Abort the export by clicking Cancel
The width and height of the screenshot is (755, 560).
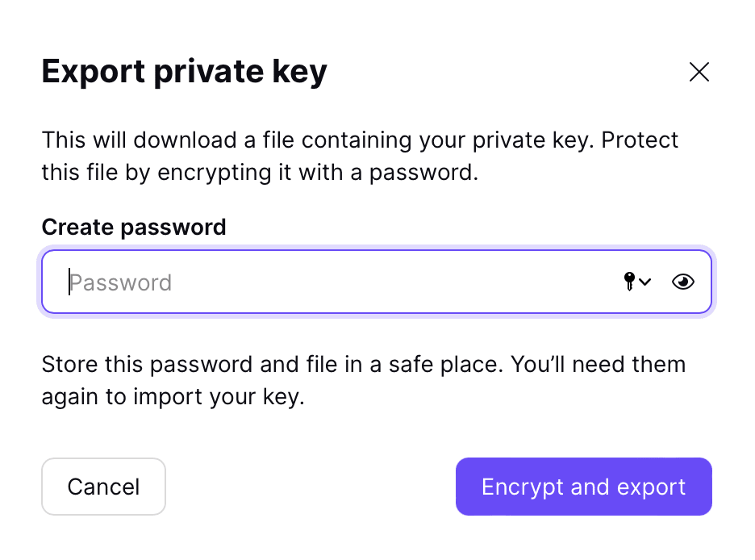click(x=103, y=487)
